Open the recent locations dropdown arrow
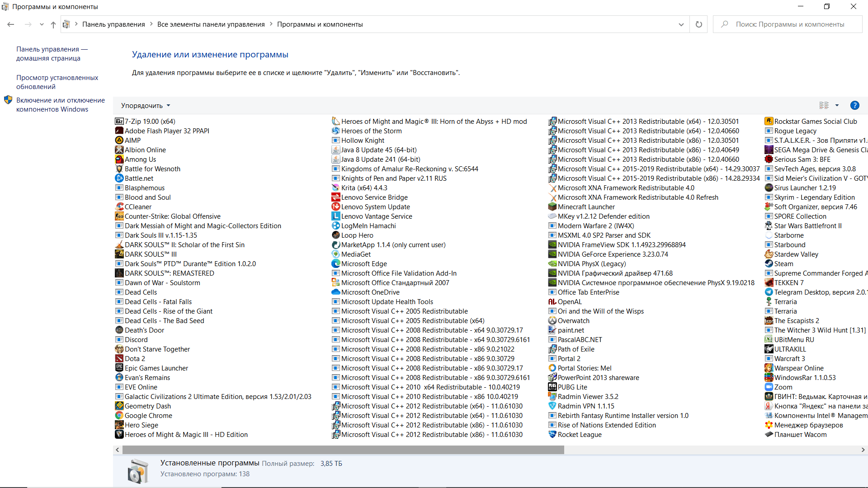 (42, 24)
